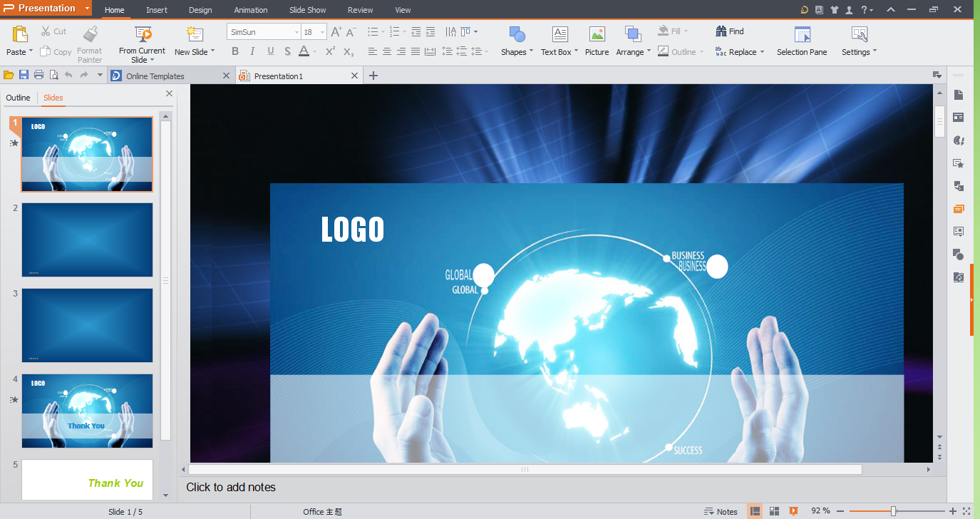Click the horizontal scrollbar below the slide
The width and height of the screenshot is (980, 519).
[x=525, y=469]
